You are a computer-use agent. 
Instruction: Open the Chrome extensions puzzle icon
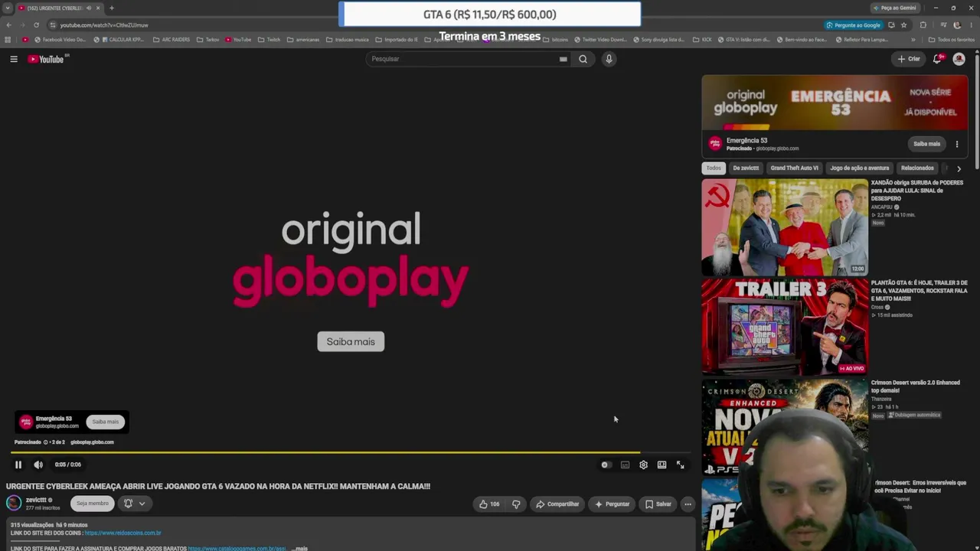[x=923, y=24]
